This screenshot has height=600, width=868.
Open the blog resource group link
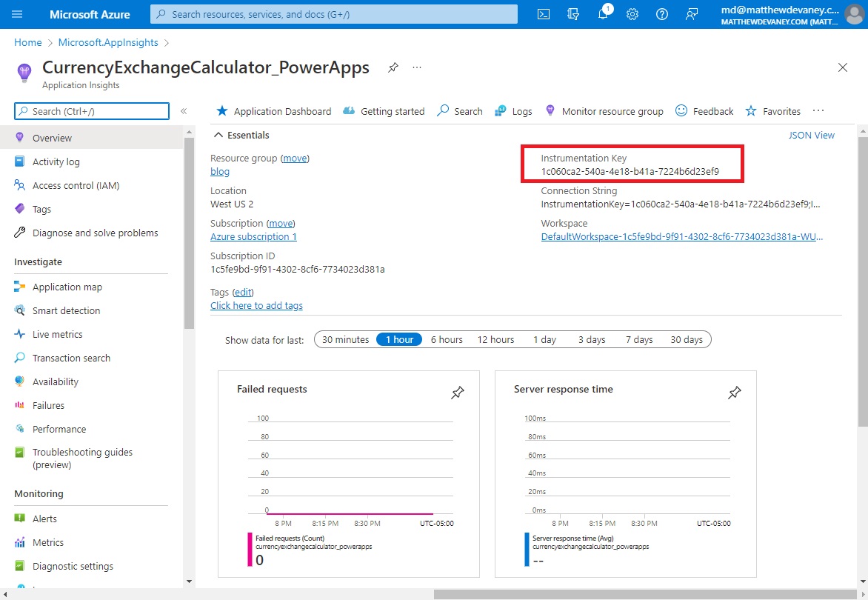pyautogui.click(x=219, y=171)
